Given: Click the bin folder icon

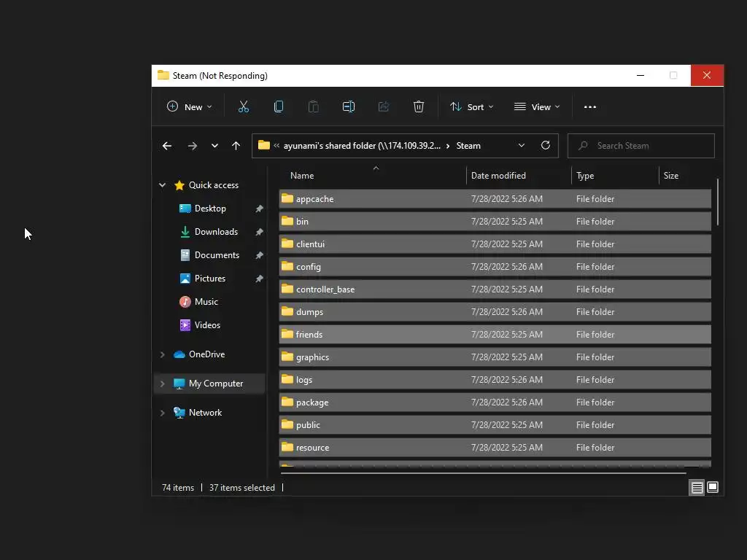Looking at the screenshot, I should pos(287,221).
